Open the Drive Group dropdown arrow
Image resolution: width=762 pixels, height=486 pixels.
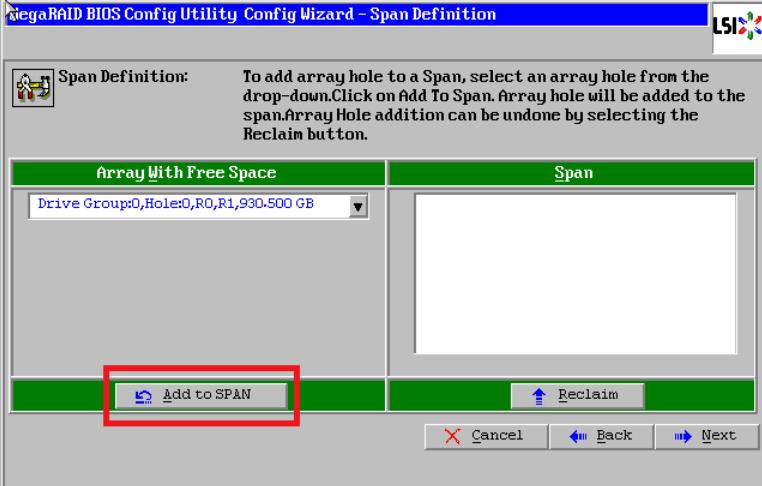tap(358, 207)
